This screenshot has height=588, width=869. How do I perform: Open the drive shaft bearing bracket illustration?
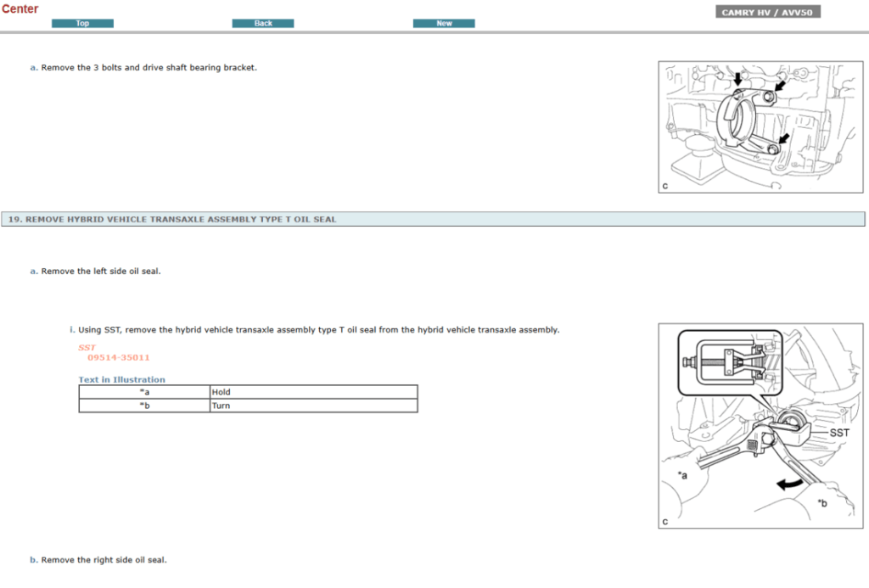pos(760,126)
